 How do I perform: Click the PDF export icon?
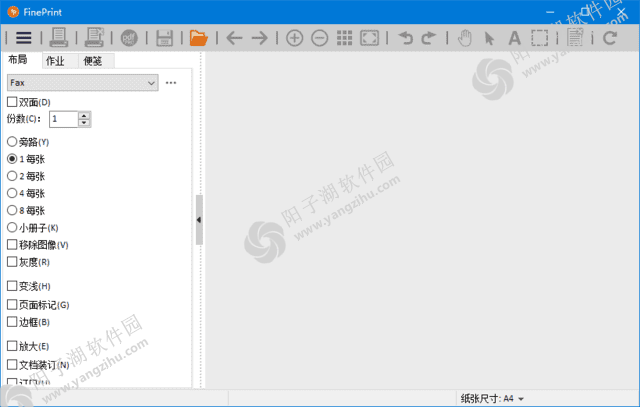click(129, 38)
